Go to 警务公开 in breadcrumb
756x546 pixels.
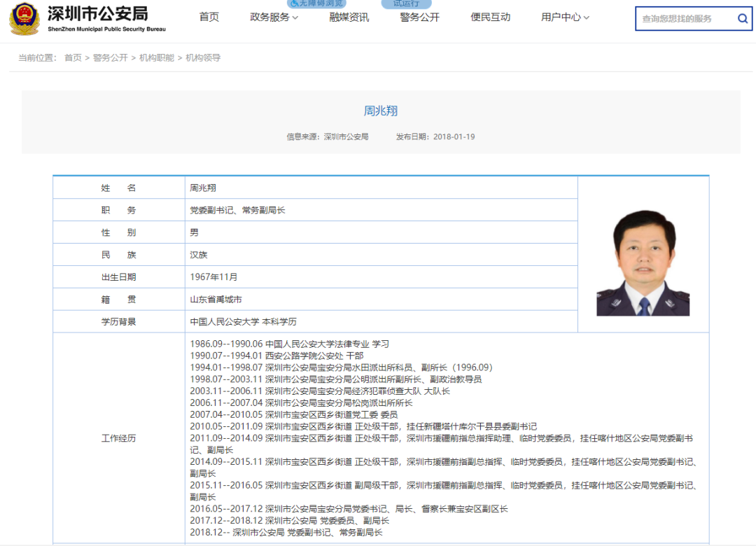[x=110, y=58]
